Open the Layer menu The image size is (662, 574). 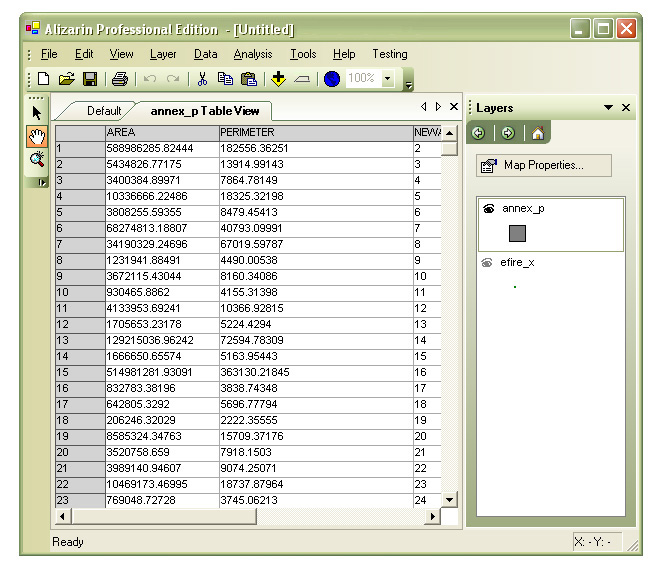pyautogui.click(x=163, y=54)
